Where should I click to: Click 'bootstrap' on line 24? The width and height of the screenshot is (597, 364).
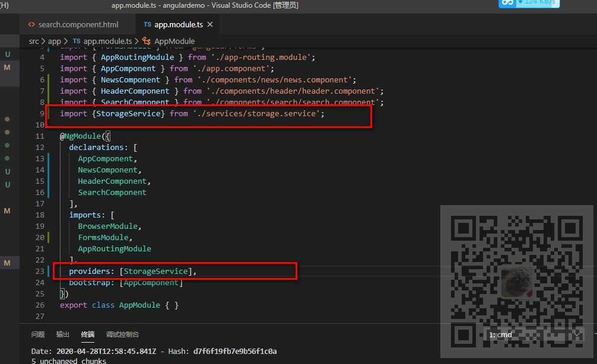tap(90, 283)
